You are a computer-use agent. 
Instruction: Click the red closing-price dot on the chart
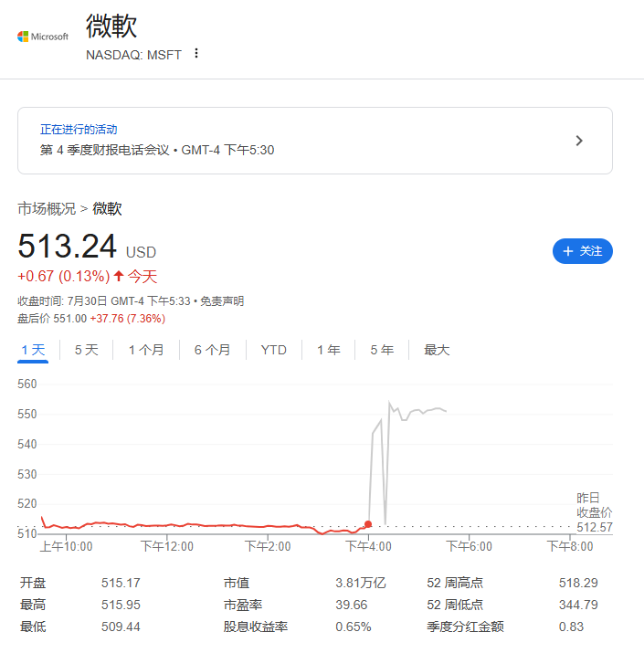(x=368, y=524)
